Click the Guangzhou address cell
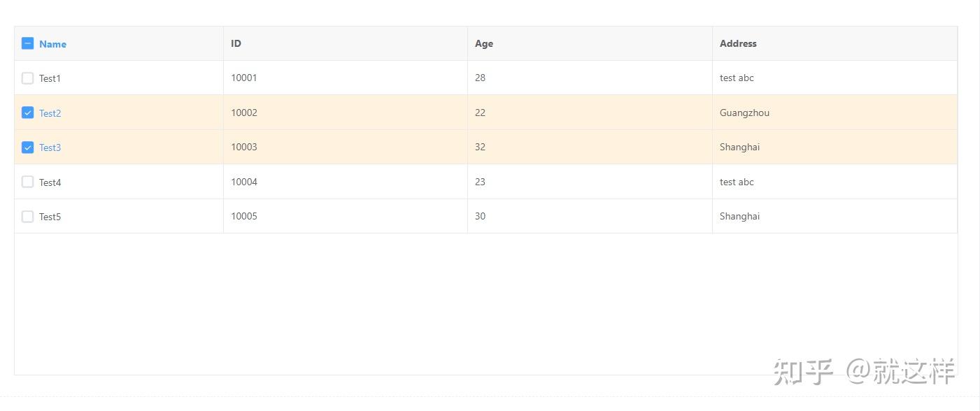 click(x=744, y=113)
